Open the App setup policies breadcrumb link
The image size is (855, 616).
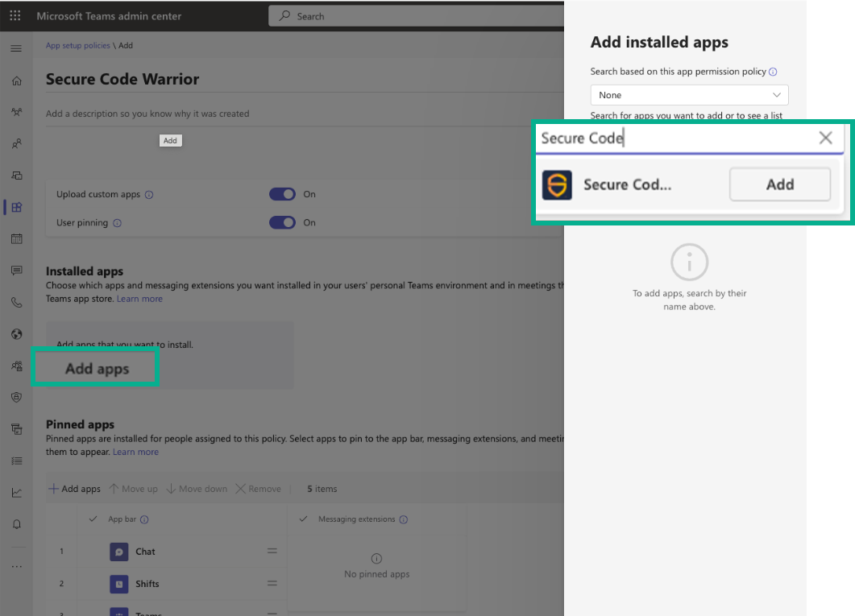[78, 45]
